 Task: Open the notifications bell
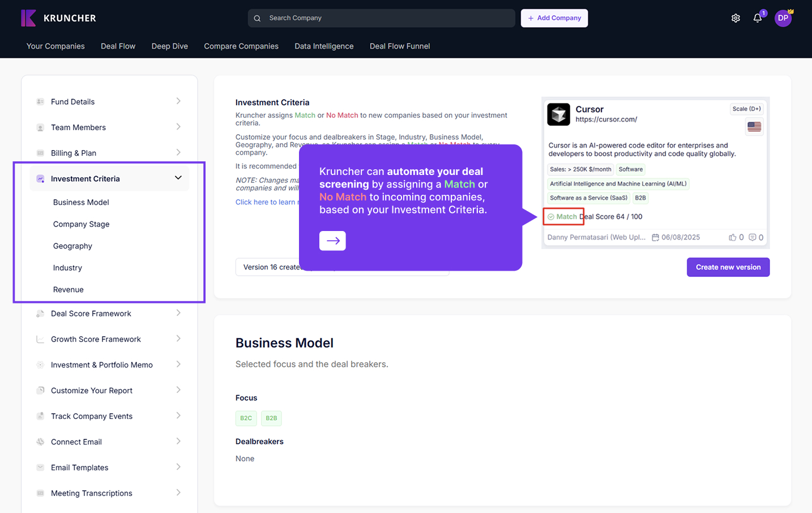point(758,18)
